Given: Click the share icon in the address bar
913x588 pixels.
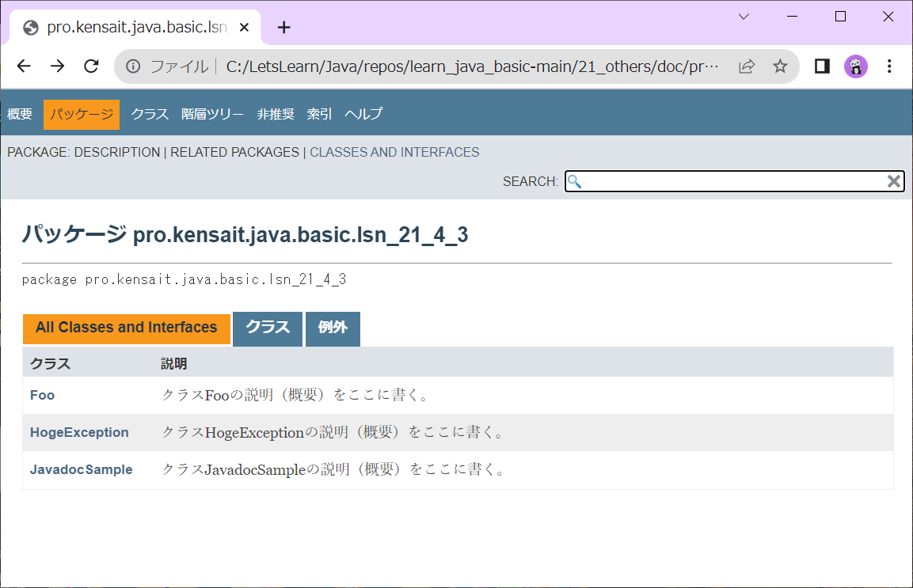Looking at the screenshot, I should [746, 66].
